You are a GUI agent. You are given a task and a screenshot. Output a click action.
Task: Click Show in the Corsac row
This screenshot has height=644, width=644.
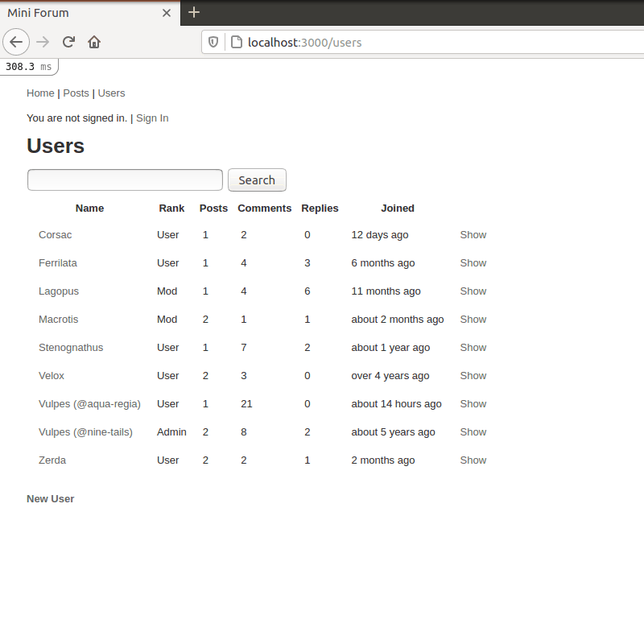click(x=473, y=235)
